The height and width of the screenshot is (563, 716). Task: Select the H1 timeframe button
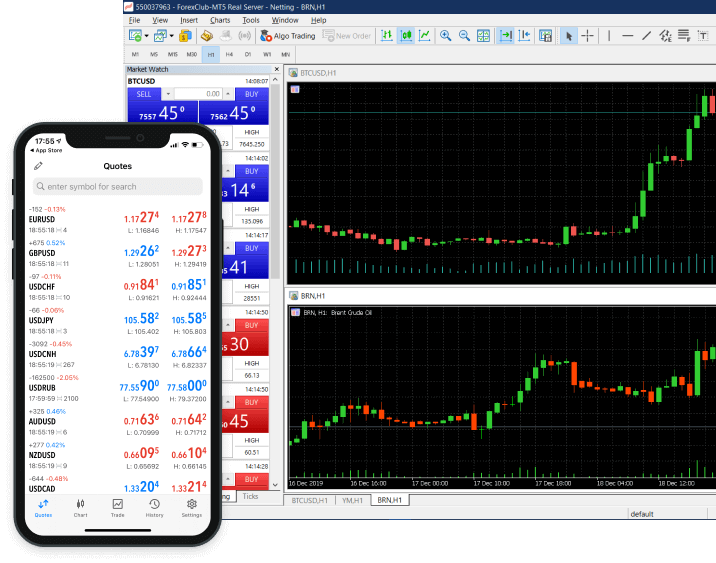coord(211,54)
